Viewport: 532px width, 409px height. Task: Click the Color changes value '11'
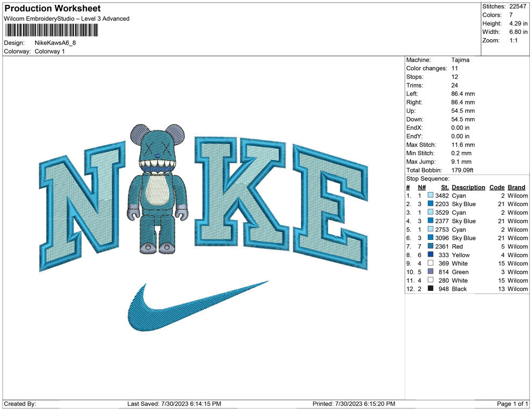[x=455, y=69]
